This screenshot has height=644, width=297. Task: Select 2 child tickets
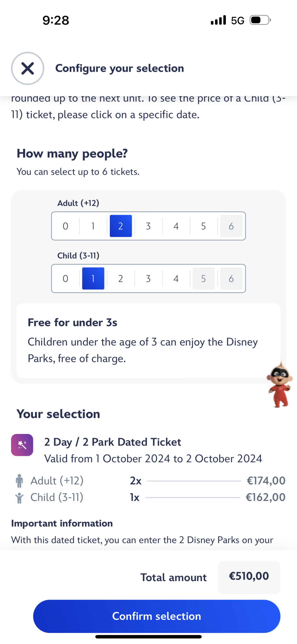coord(120,279)
